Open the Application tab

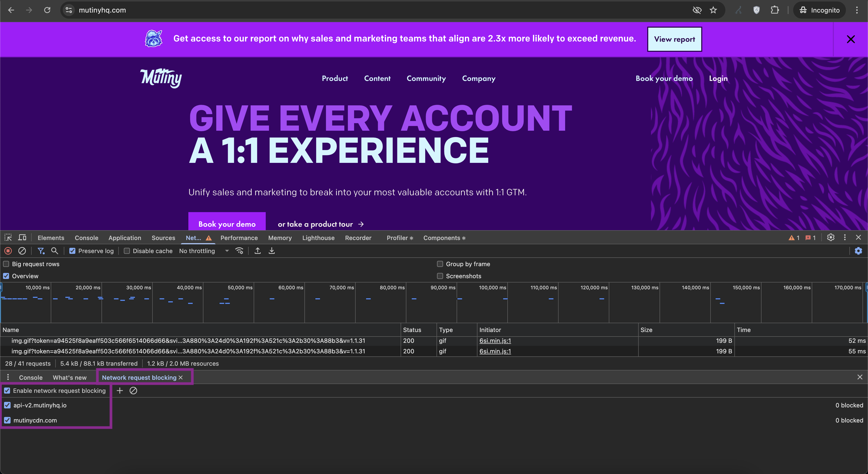click(x=125, y=238)
